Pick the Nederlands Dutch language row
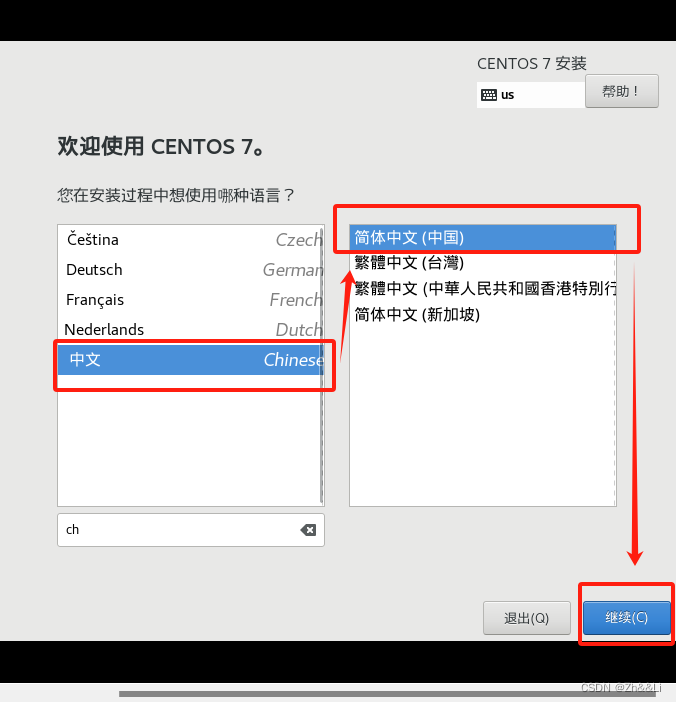This screenshot has width=676, height=702. coord(189,330)
